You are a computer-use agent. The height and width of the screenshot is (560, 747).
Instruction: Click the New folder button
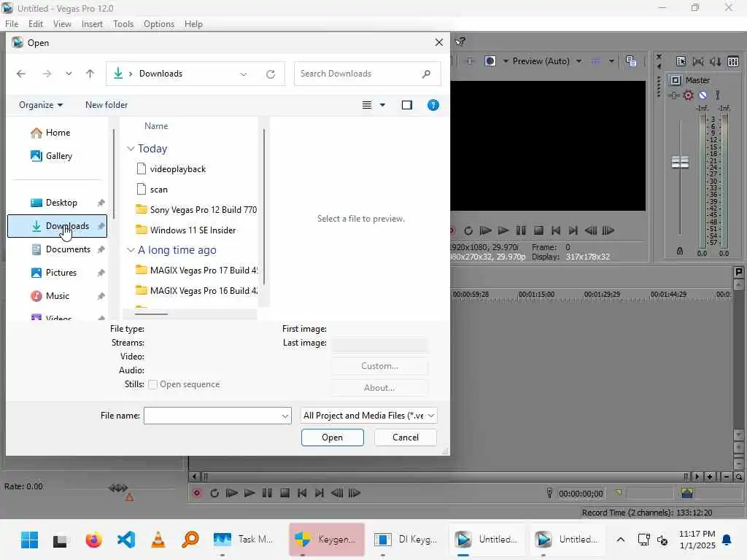tap(107, 105)
